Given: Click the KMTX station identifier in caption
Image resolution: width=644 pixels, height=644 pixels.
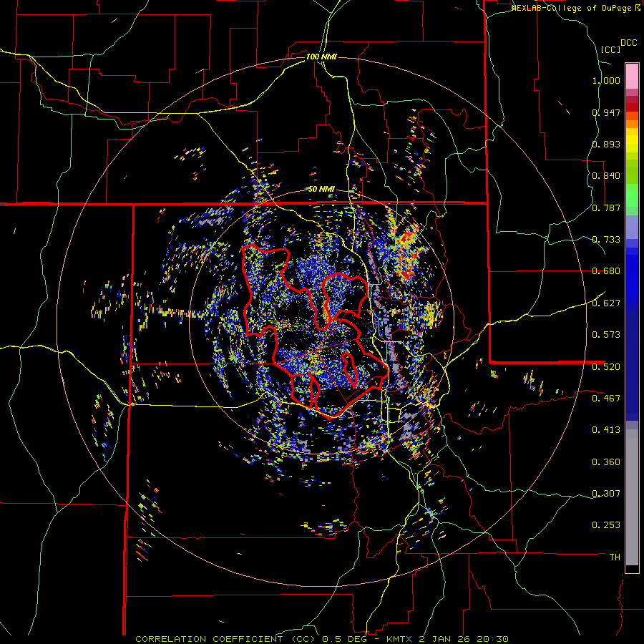Looking at the screenshot, I should point(401,639).
